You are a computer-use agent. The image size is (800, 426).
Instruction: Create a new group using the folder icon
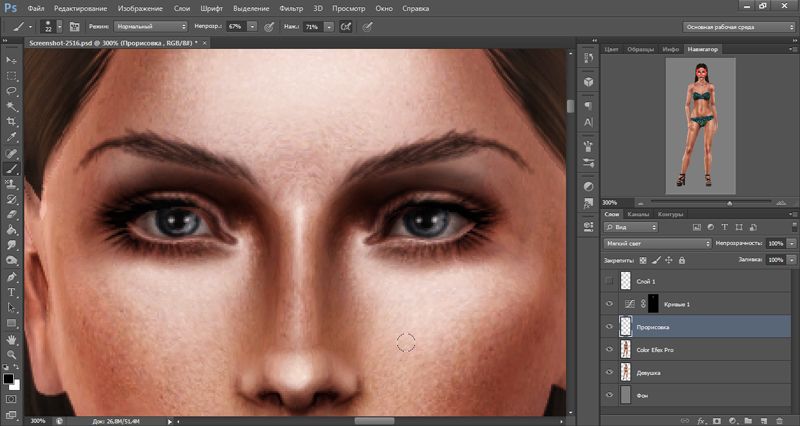pyautogui.click(x=748, y=421)
